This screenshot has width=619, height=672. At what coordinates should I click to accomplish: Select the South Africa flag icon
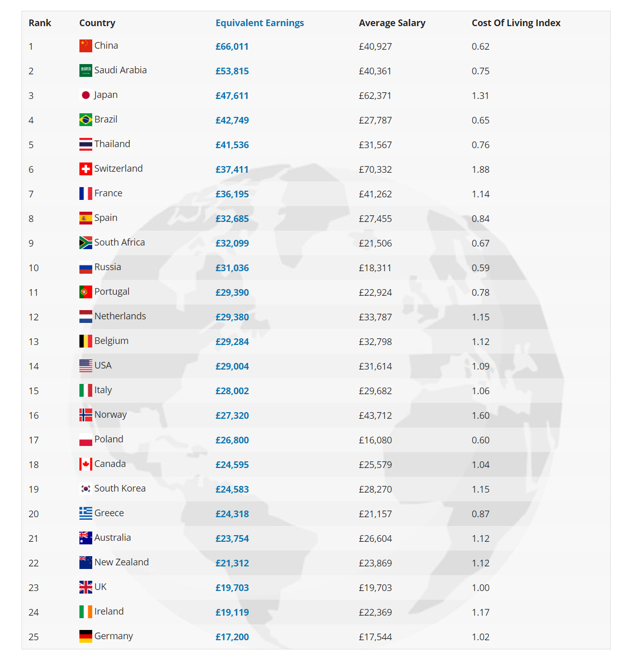point(86,242)
